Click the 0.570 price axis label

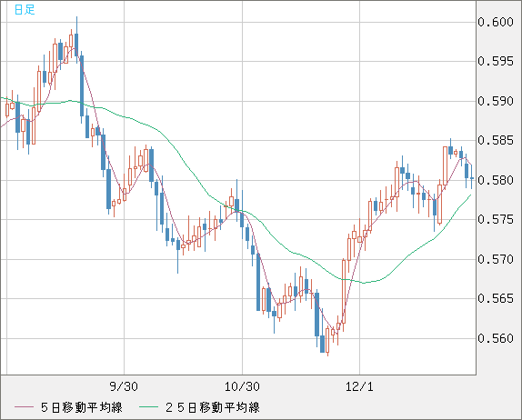(496, 259)
